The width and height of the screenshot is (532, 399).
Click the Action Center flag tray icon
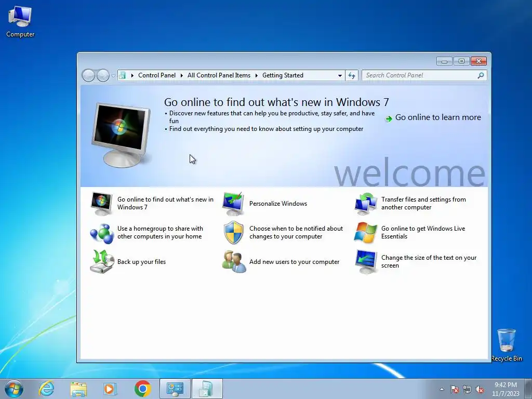454,389
